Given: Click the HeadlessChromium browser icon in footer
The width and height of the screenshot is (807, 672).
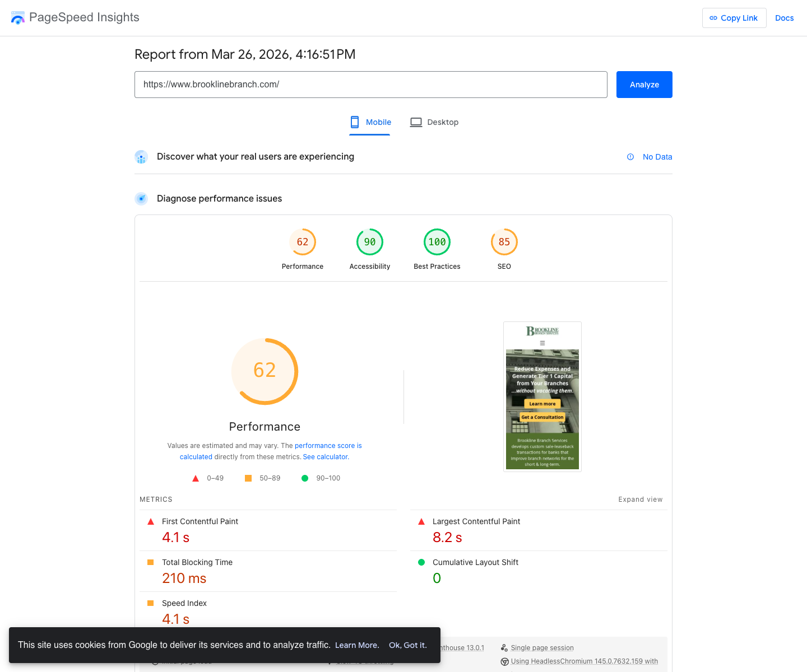Looking at the screenshot, I should coord(504,661).
